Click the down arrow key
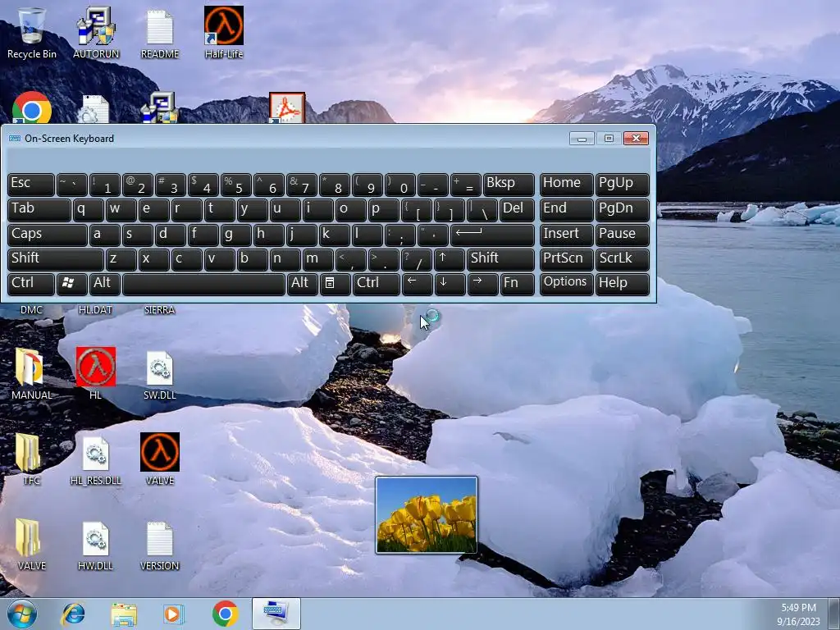This screenshot has width=840, height=630. [x=449, y=284]
